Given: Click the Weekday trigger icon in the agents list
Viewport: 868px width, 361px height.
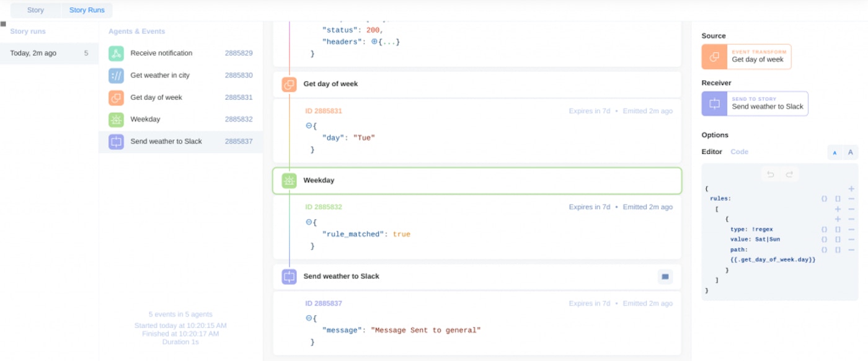Looking at the screenshot, I should [x=116, y=120].
